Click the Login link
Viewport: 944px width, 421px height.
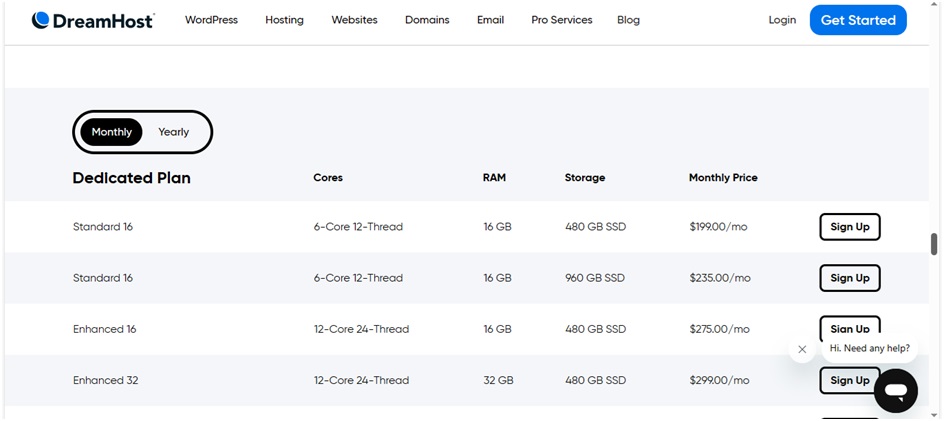click(782, 20)
